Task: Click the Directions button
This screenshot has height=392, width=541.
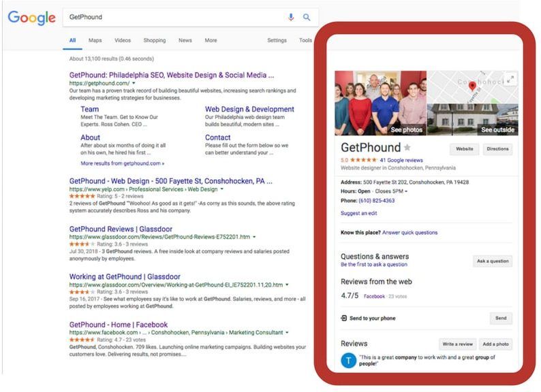Action: point(497,149)
